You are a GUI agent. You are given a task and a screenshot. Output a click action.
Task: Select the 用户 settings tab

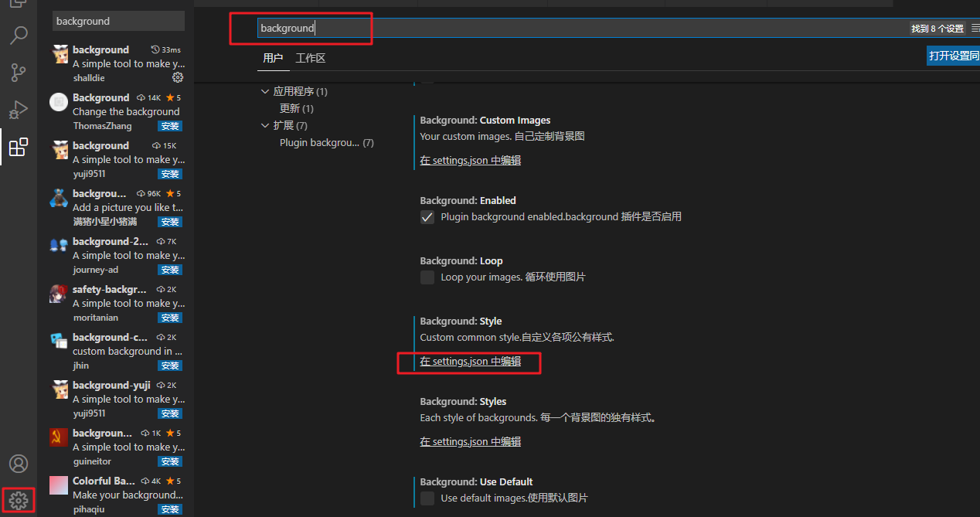point(274,57)
